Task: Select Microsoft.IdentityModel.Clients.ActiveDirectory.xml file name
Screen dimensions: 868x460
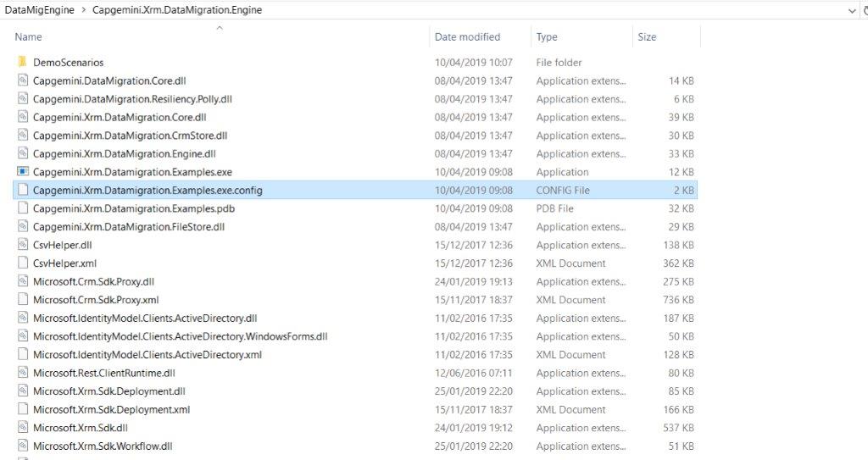Action: pos(147,355)
